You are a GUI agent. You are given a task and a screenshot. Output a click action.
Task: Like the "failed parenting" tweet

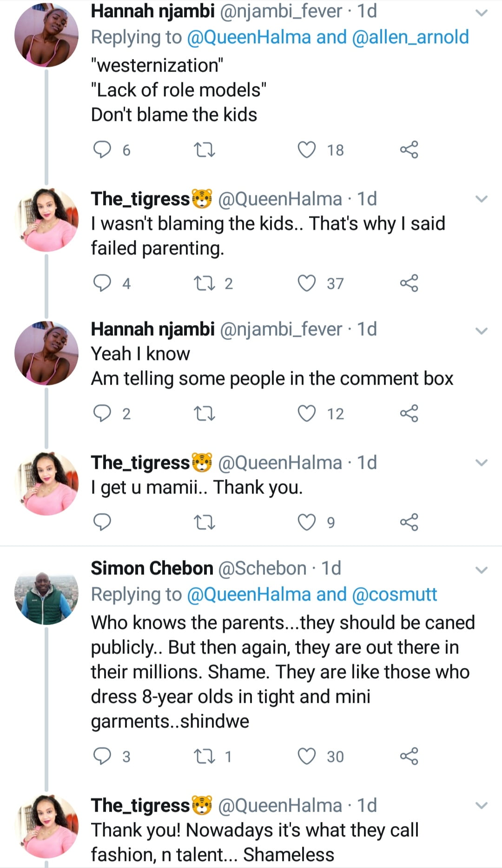(x=307, y=283)
